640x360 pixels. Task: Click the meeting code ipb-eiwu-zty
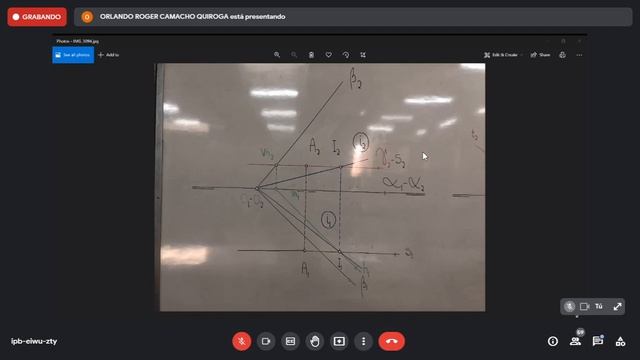coord(34,341)
